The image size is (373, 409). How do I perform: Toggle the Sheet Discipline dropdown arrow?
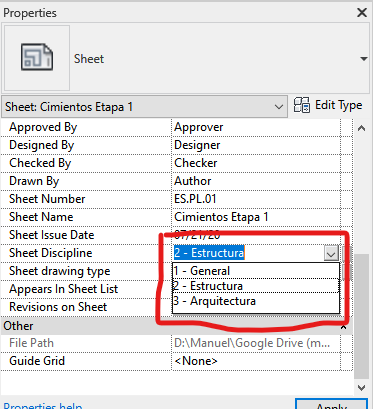pyautogui.click(x=331, y=253)
